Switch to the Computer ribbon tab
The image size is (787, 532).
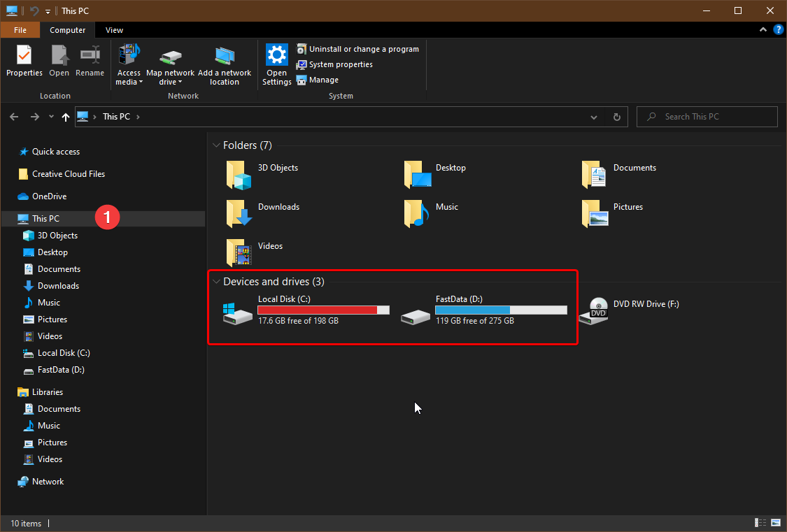[x=68, y=30]
